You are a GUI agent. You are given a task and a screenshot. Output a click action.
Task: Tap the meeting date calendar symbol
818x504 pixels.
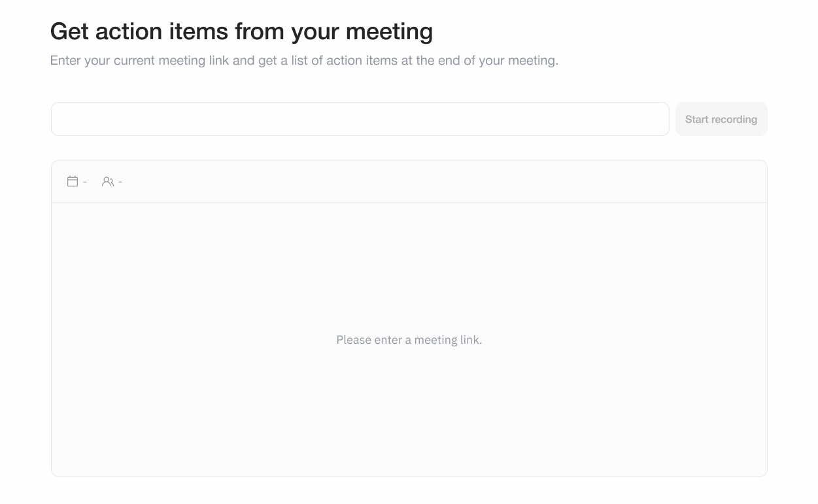point(73,181)
